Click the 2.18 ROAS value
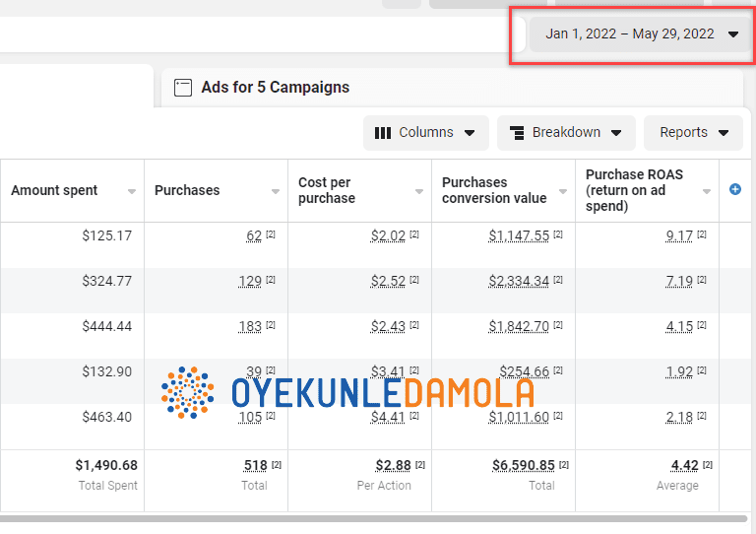This screenshot has width=756, height=534. 679,418
